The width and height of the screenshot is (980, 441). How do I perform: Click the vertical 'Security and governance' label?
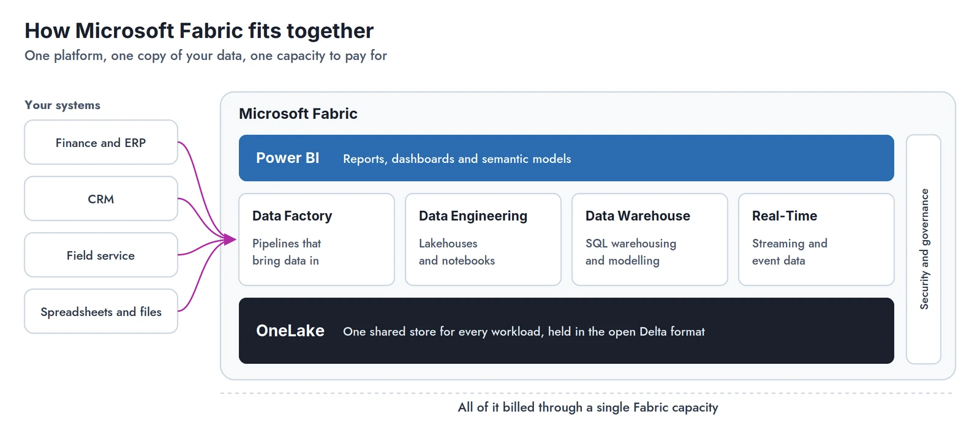[924, 249]
